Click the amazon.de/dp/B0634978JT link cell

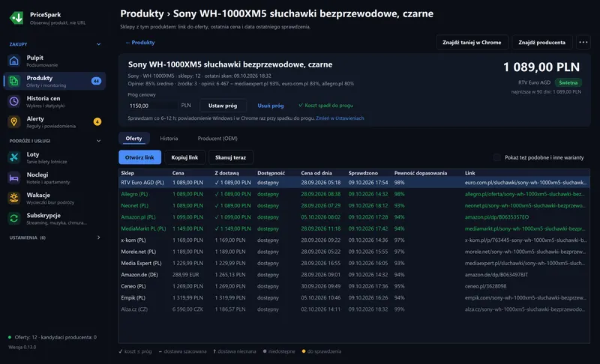pyautogui.click(x=496, y=275)
